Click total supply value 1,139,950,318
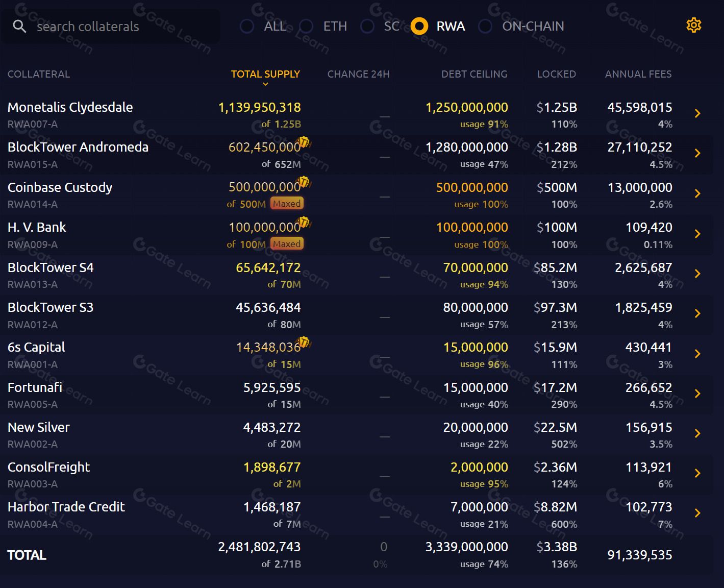Image resolution: width=724 pixels, height=588 pixels. (260, 107)
